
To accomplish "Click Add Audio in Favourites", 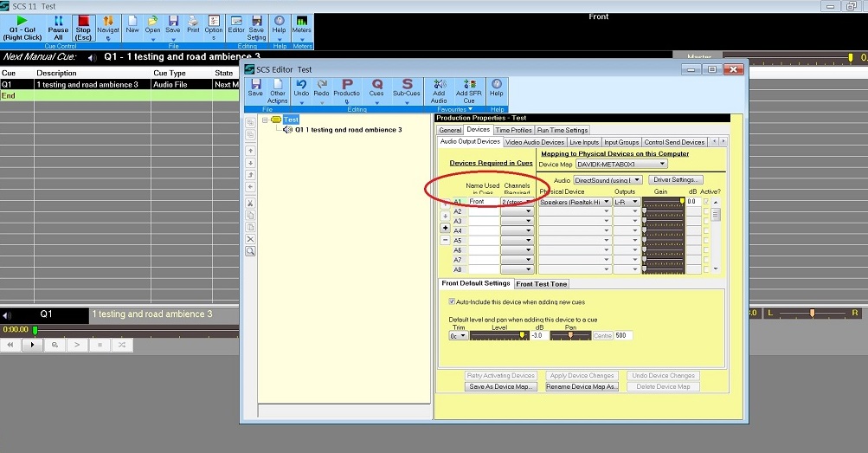I will tap(439, 90).
